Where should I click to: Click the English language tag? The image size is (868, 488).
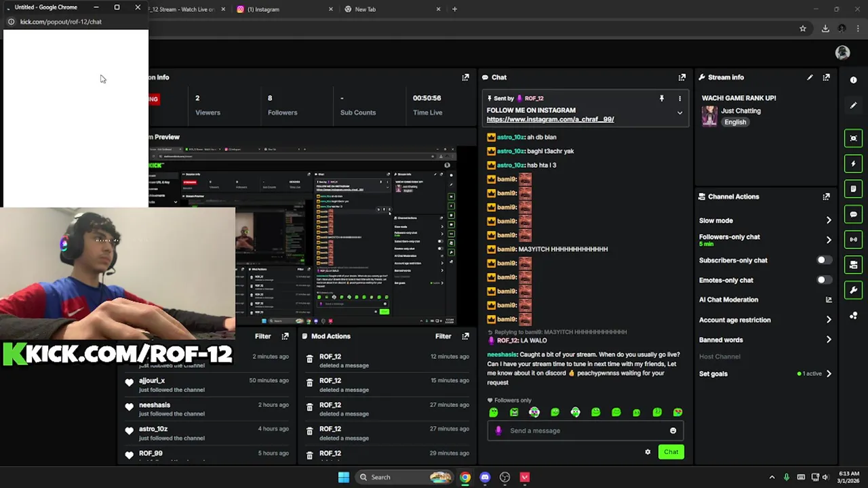[x=735, y=122]
